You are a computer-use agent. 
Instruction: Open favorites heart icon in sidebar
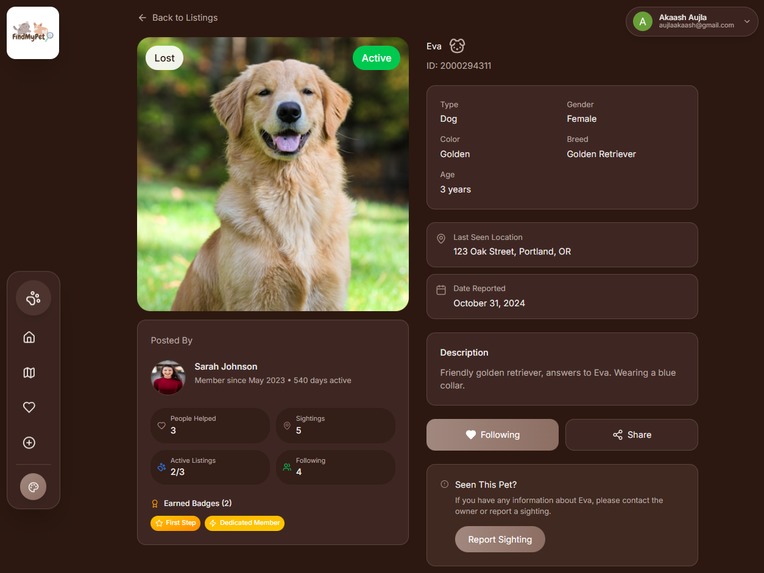click(29, 407)
